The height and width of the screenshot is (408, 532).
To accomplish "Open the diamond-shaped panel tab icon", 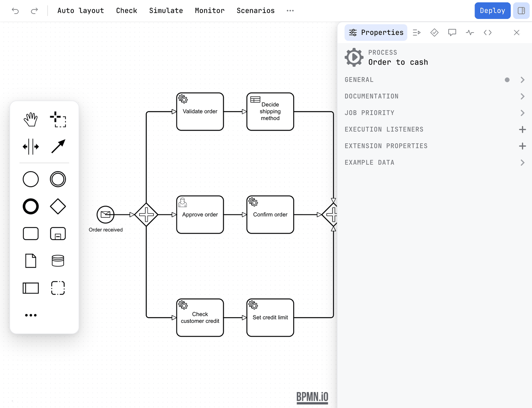I will tap(435, 33).
